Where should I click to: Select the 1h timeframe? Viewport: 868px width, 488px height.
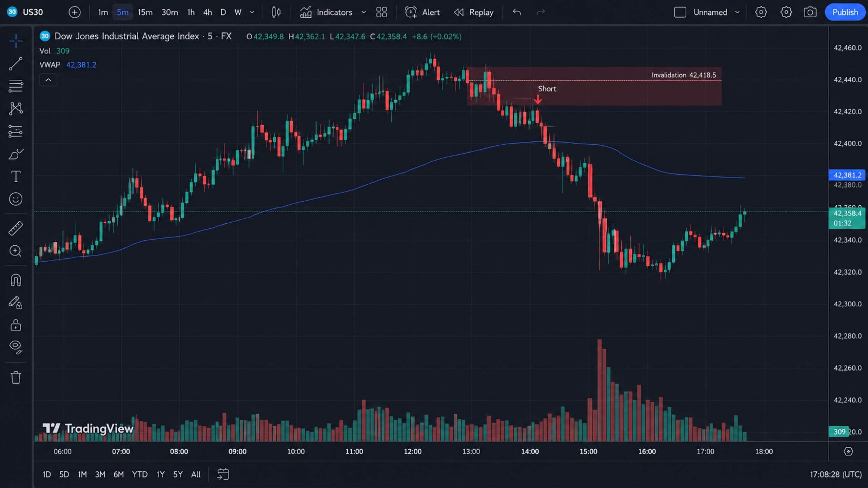[191, 12]
